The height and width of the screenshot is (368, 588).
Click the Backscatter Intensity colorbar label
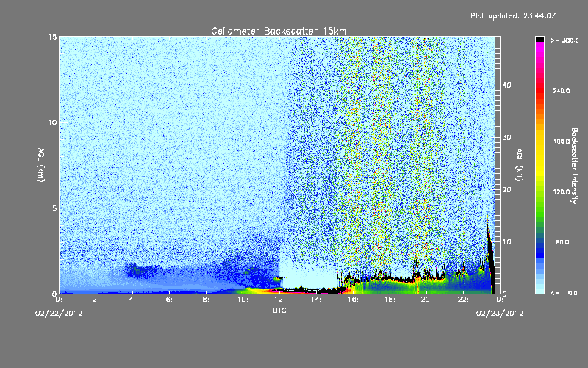(x=574, y=166)
